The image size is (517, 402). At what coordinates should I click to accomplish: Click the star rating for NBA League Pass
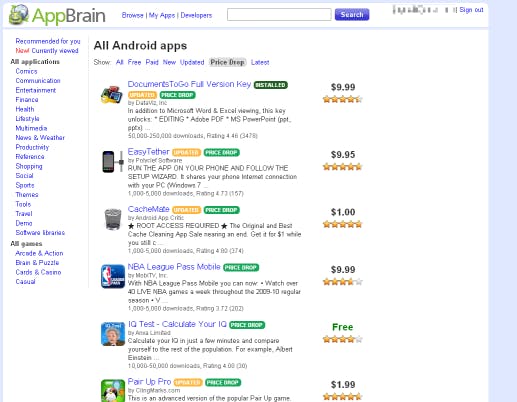342,282
